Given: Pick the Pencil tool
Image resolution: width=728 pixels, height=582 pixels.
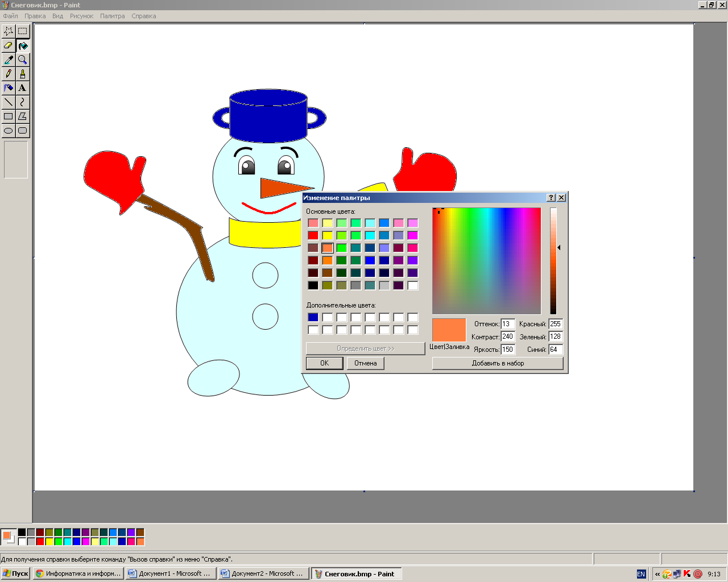Looking at the screenshot, I should (9, 74).
